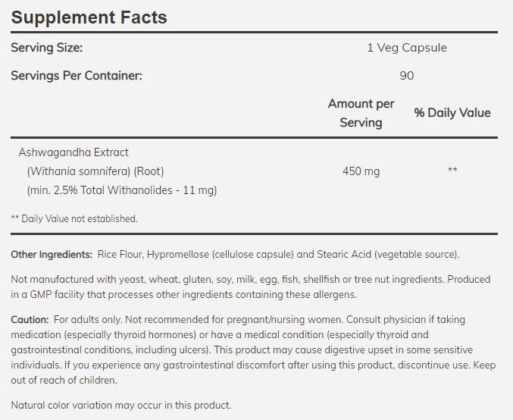Click the Supplement Facts heading
513x420 pixels.
tap(89, 17)
